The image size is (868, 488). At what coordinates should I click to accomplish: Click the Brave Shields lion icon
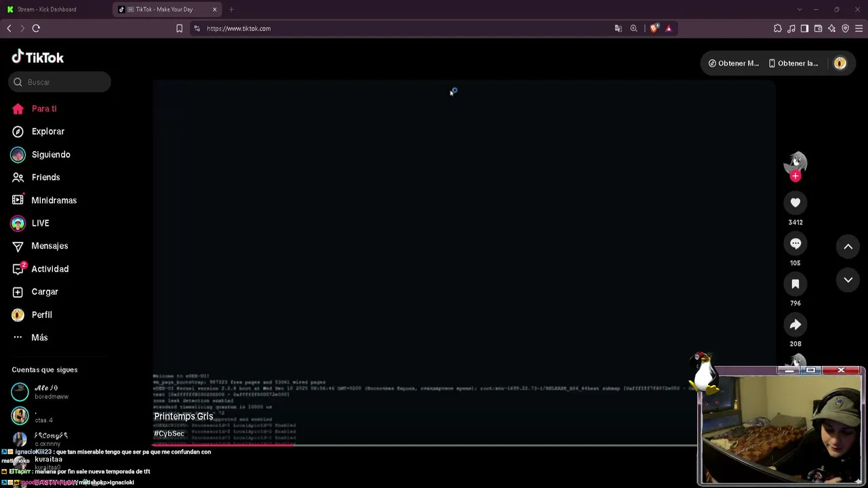tap(654, 28)
